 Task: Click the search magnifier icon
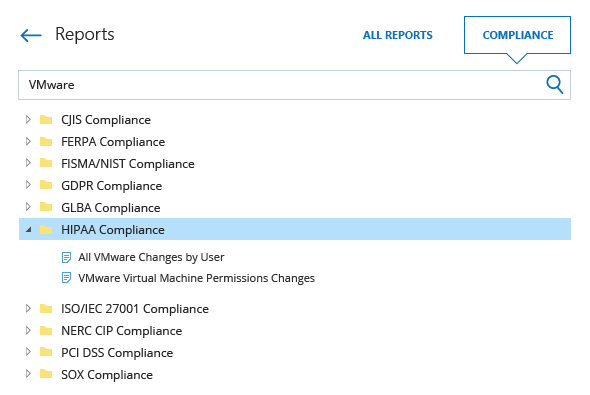(x=555, y=85)
